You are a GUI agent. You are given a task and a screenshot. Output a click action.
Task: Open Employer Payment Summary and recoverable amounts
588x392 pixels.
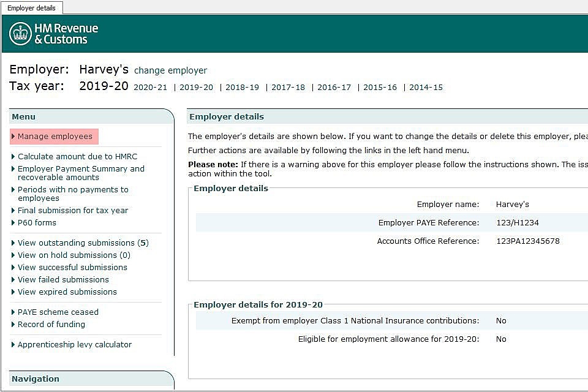pos(81,173)
